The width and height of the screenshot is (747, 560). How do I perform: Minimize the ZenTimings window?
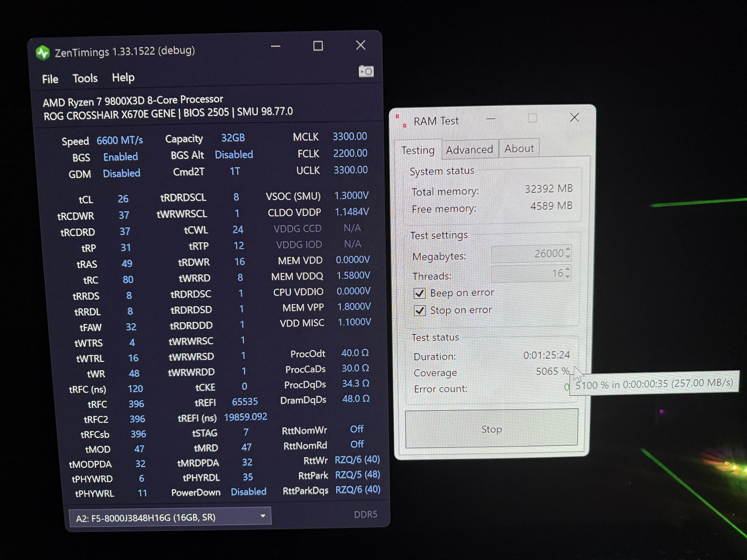click(x=276, y=46)
